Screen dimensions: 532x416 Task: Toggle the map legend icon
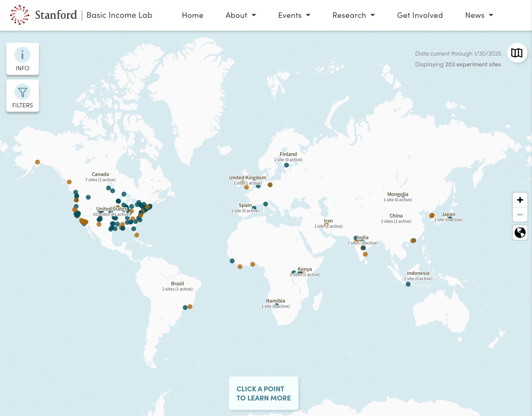coord(517,53)
